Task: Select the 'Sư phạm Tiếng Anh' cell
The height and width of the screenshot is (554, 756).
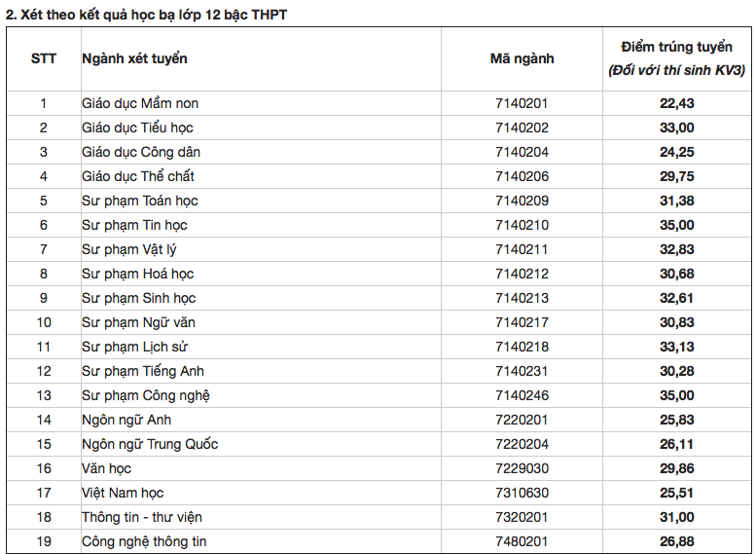Action: (x=142, y=371)
